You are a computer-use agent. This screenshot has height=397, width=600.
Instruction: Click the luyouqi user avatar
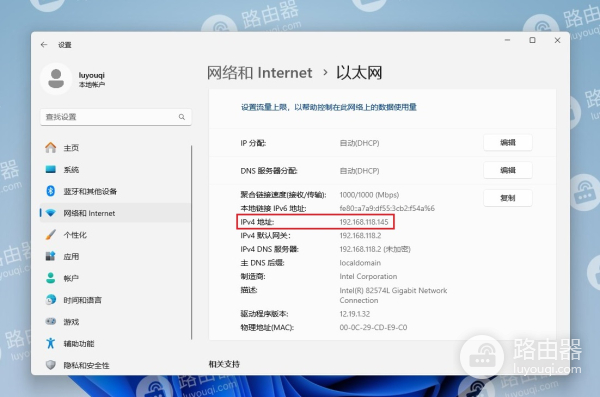(56, 78)
